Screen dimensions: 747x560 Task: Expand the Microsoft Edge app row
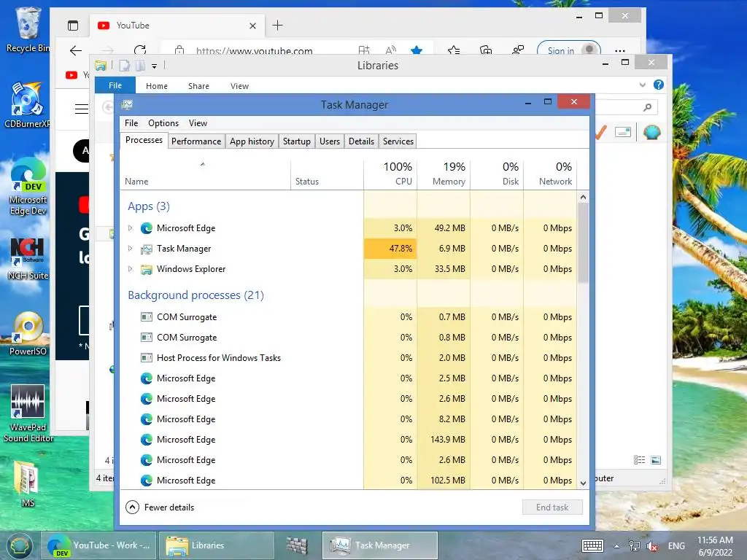pos(130,228)
